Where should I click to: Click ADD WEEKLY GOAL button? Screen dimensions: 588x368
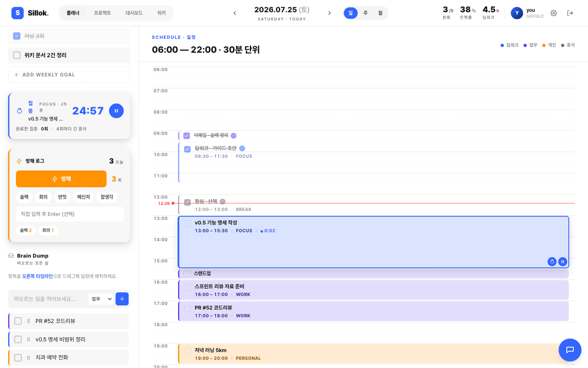pyautogui.click(x=69, y=75)
